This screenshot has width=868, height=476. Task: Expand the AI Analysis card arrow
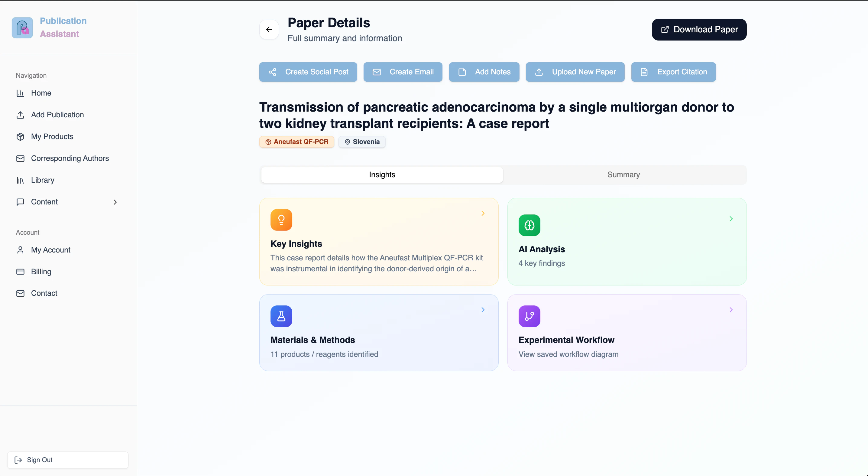coord(731,219)
